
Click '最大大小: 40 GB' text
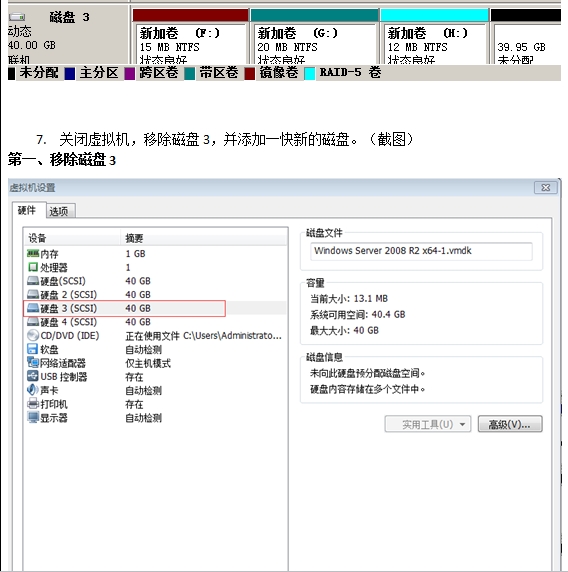tap(344, 331)
